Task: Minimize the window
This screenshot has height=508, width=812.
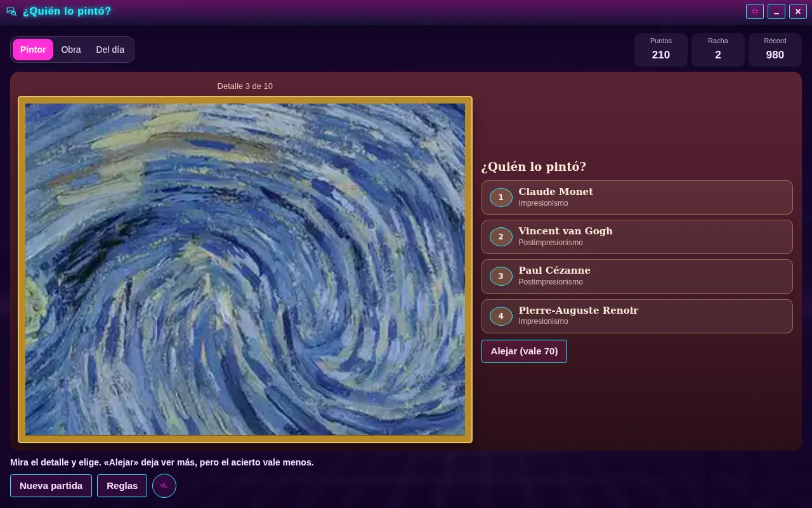Action: click(776, 11)
